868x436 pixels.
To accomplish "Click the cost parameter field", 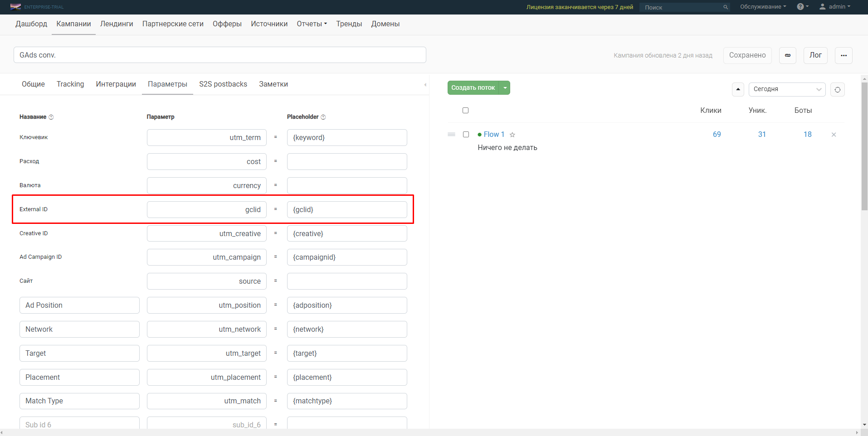I will (207, 162).
